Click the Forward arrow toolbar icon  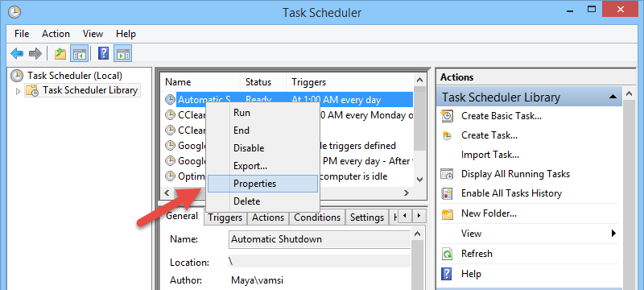pos(35,53)
